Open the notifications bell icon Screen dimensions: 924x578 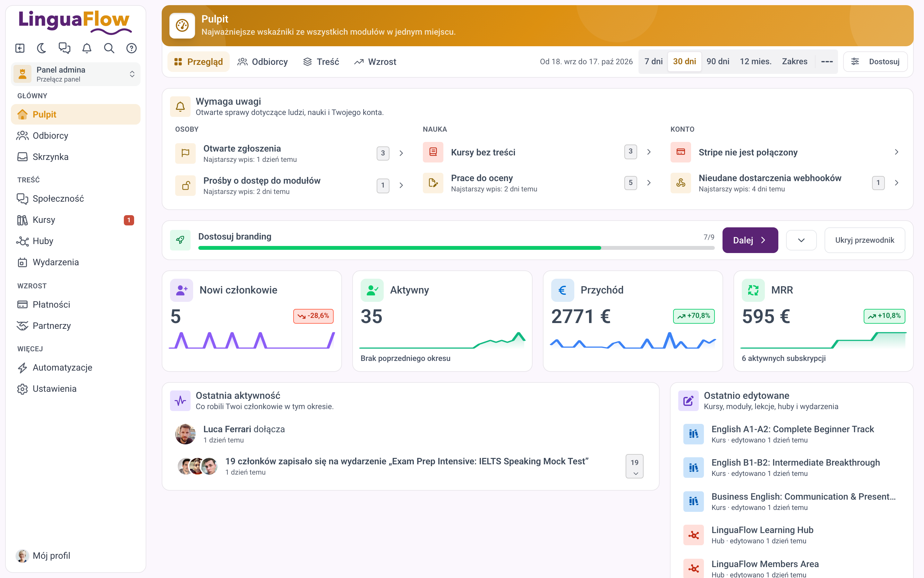[87, 48]
